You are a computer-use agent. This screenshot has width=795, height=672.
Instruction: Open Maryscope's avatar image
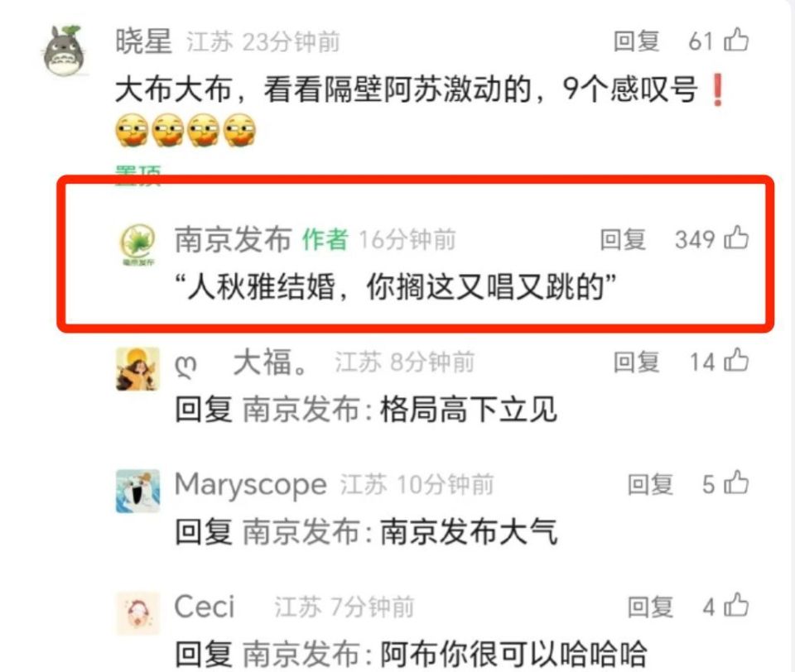point(138,491)
